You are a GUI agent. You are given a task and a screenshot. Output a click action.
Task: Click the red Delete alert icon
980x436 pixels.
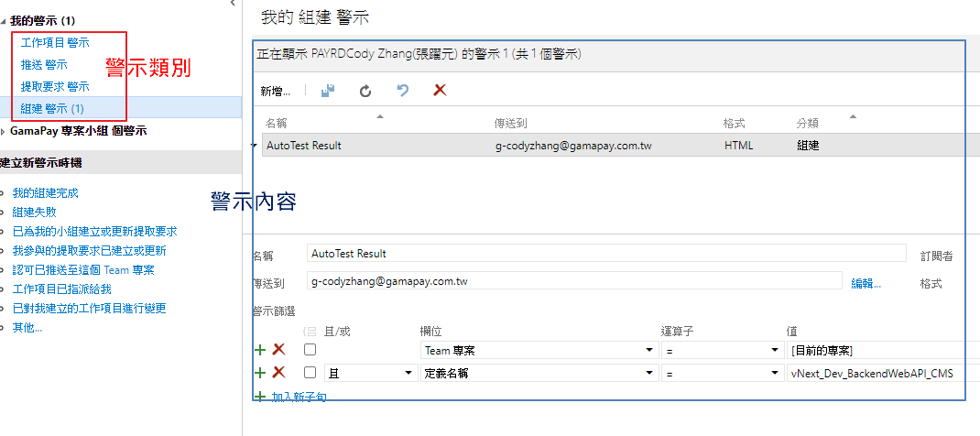click(x=440, y=91)
